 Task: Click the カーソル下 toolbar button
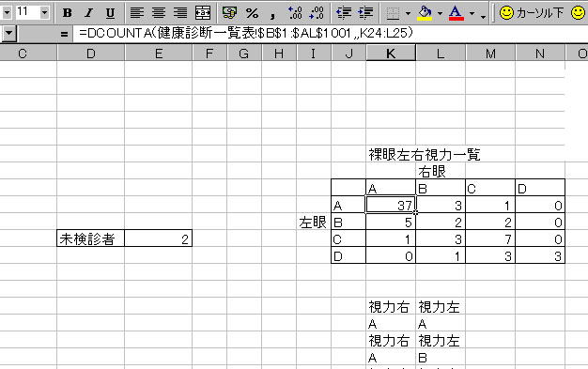(532, 13)
